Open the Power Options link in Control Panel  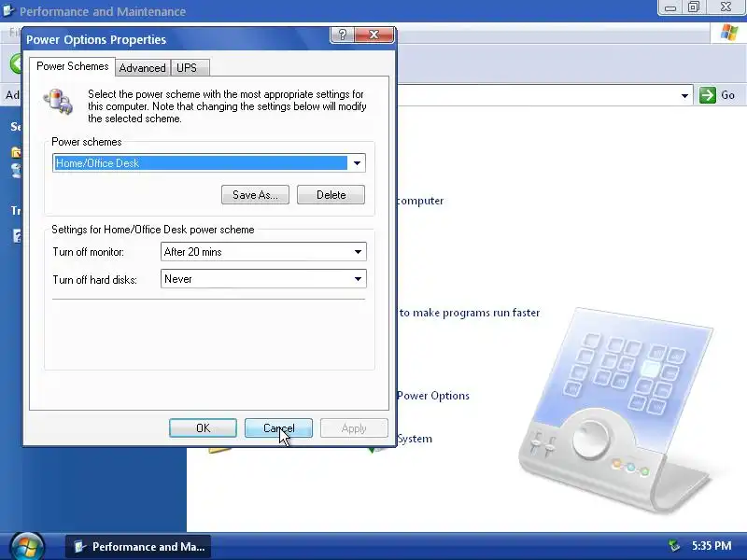[433, 396]
